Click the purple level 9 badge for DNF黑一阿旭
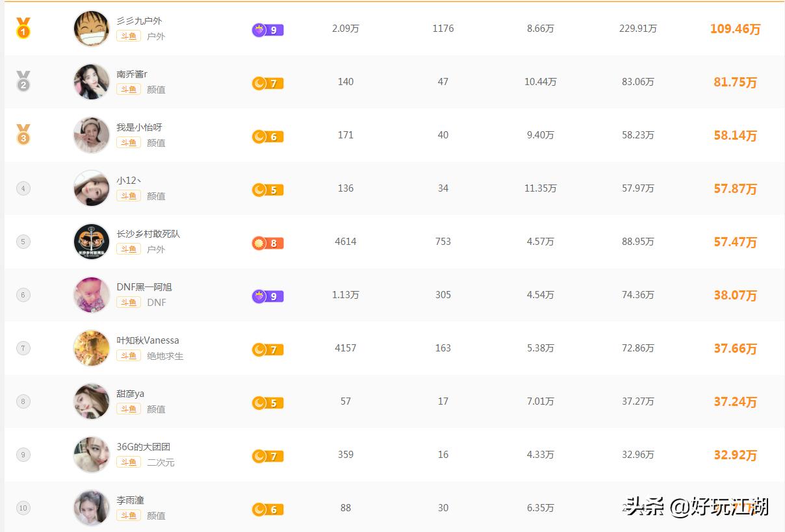Viewport: 785px width, 532px height. click(268, 296)
